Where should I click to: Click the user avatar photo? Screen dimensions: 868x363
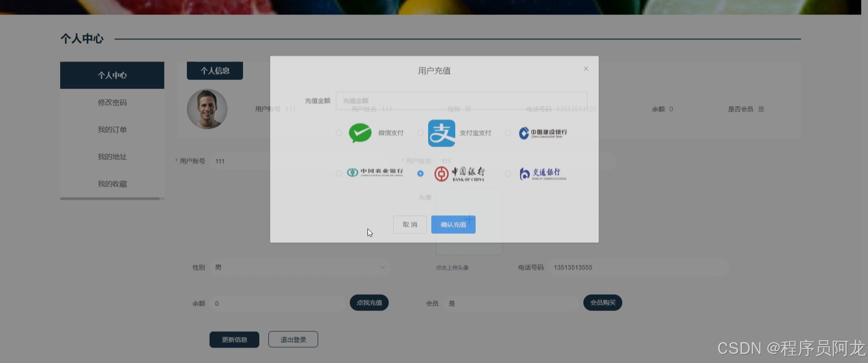coord(207,109)
